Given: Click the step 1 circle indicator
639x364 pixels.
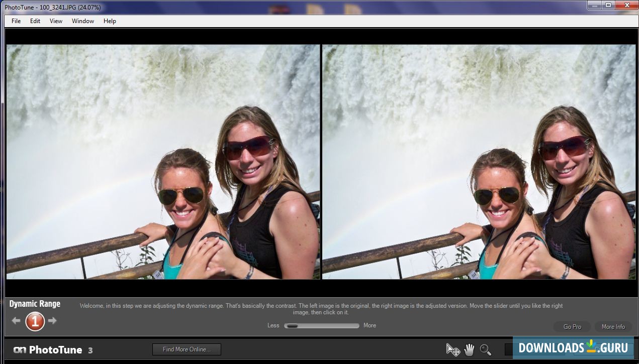Looking at the screenshot, I should 35,321.
